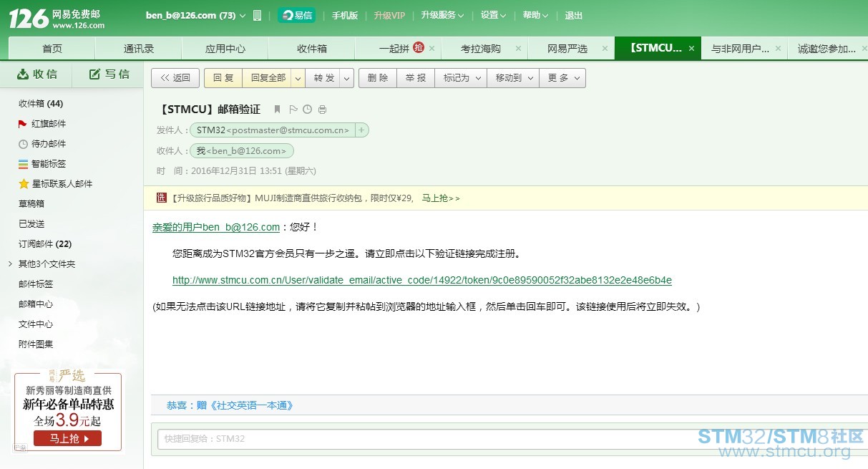Click 收信 to receive mail

pos(36,74)
